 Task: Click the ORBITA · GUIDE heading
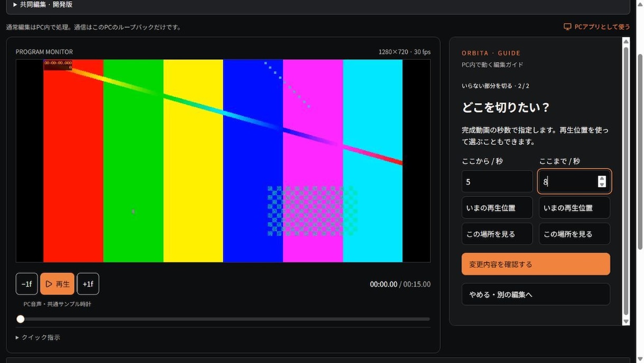491,53
